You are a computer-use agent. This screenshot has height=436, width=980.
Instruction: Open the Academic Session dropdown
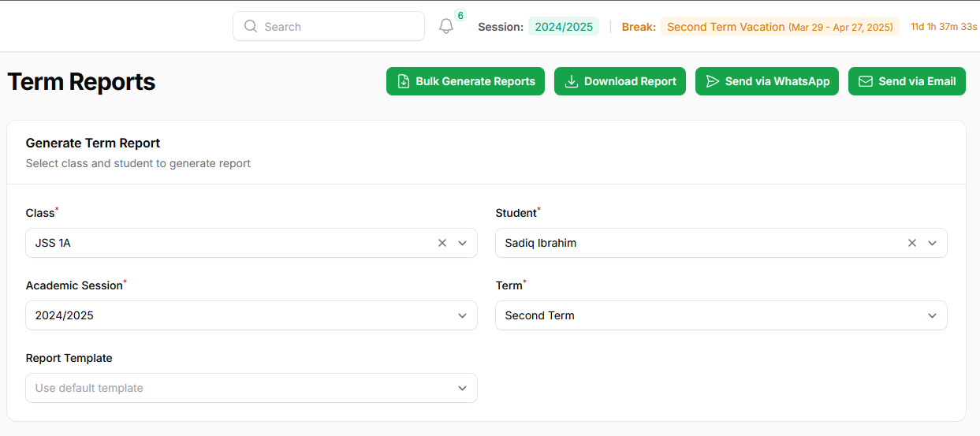(251, 315)
